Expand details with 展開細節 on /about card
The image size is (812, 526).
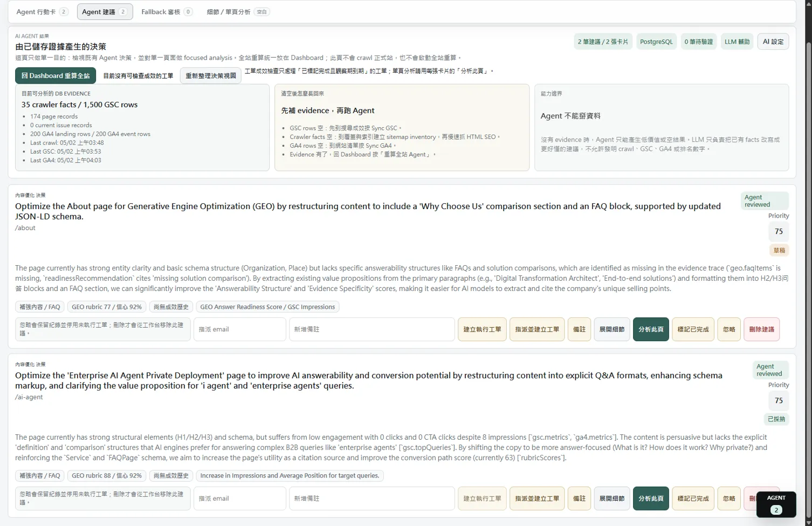pos(612,329)
